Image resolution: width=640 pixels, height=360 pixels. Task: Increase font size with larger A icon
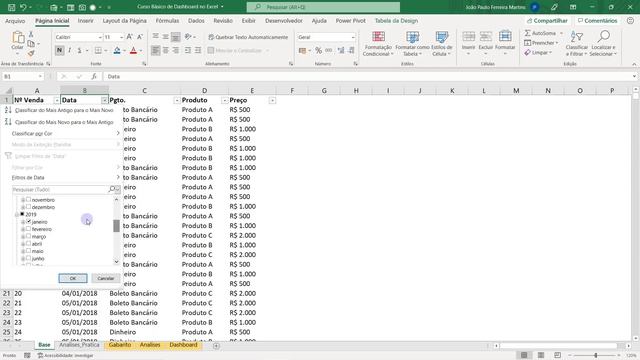coord(129,37)
